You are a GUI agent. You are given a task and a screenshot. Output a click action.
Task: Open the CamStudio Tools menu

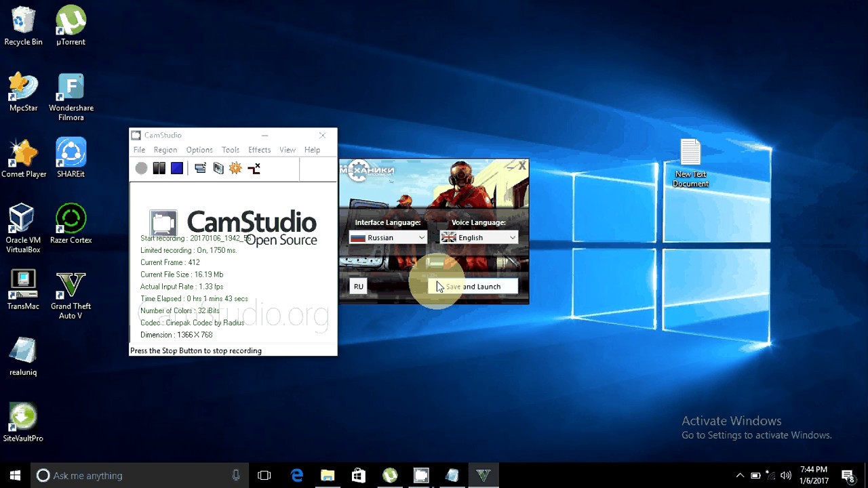click(x=231, y=150)
